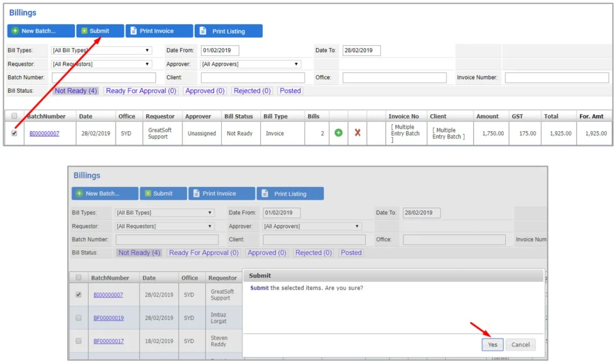Viewport: 616px width, 364px height.
Task: Click Print Listing in top toolbar
Action: [229, 31]
